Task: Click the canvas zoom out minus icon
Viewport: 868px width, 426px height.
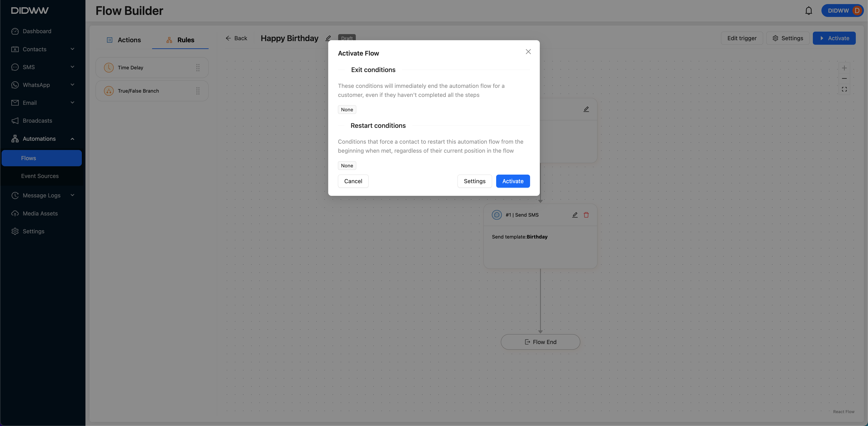Action: [844, 78]
